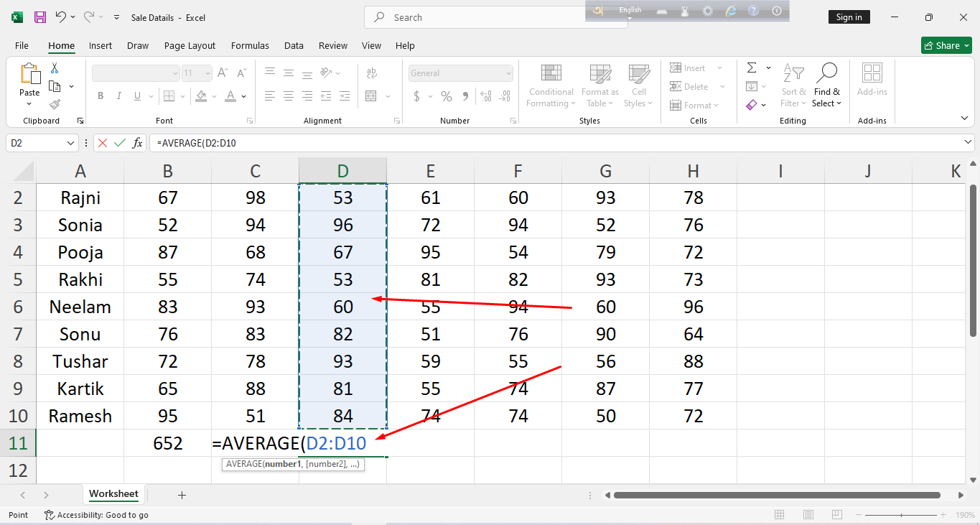
Task: Click the Save icon in the title bar
Action: coord(40,17)
